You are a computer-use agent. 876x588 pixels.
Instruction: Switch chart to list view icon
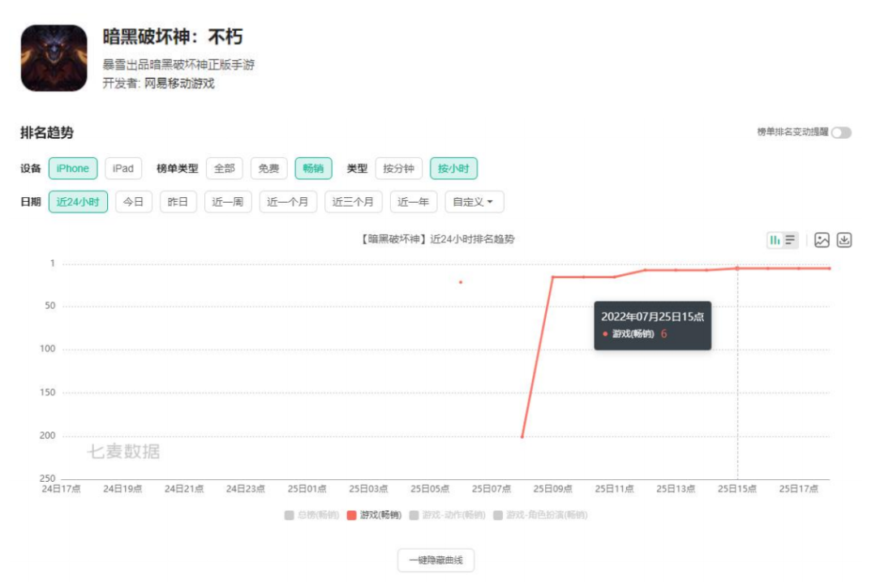pyautogui.click(x=790, y=240)
